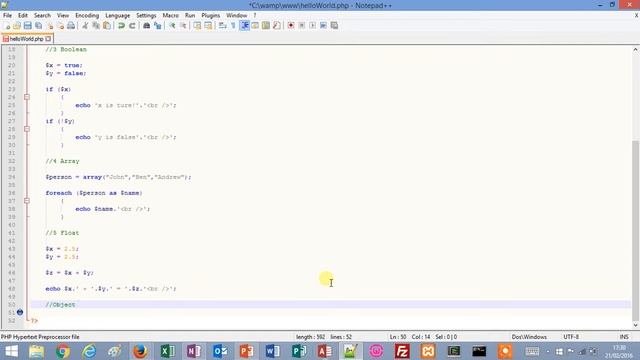This screenshot has height=360, width=640.
Task: Open the Macro menu
Action: [171, 16]
